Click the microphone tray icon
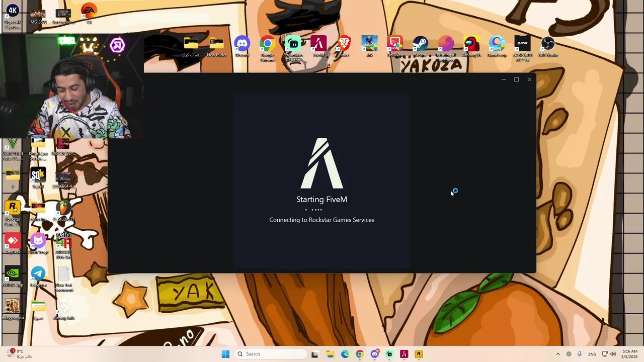The height and width of the screenshot is (362, 644). pyautogui.click(x=580, y=354)
